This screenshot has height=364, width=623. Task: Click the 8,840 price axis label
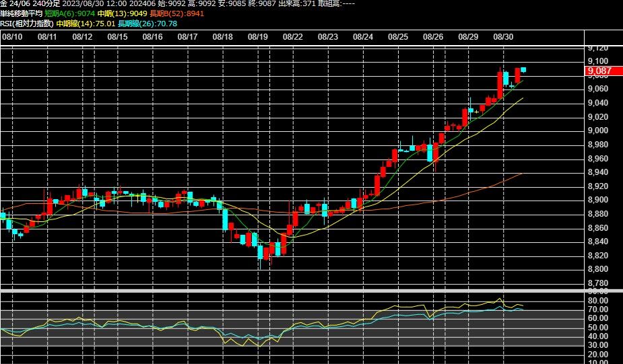coord(598,242)
